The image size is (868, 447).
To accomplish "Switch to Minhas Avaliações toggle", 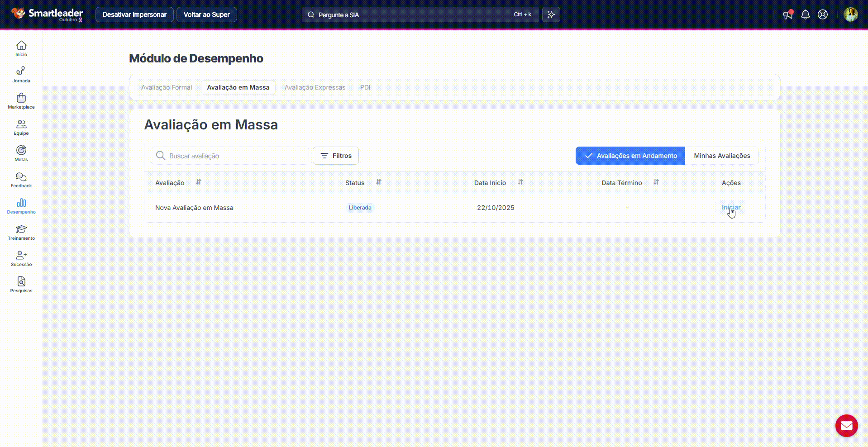I will tap(722, 156).
